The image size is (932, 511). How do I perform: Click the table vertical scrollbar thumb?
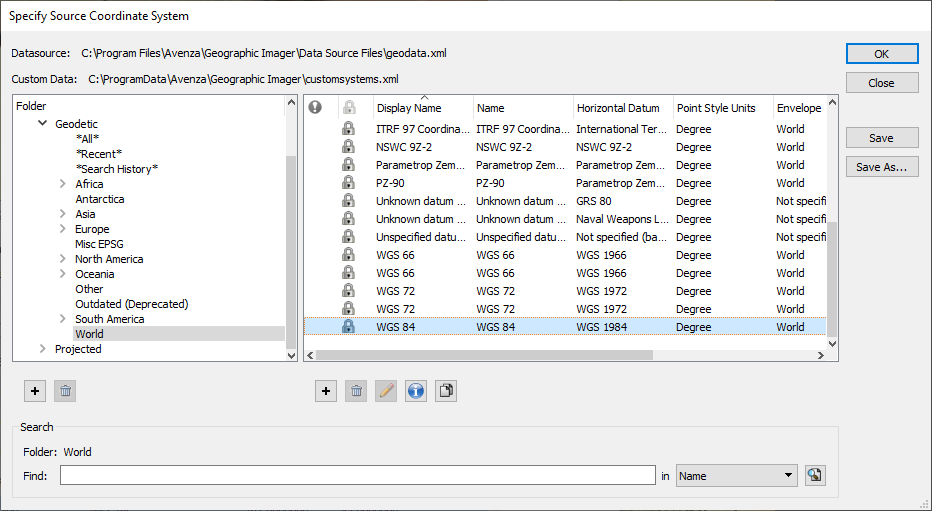832,279
